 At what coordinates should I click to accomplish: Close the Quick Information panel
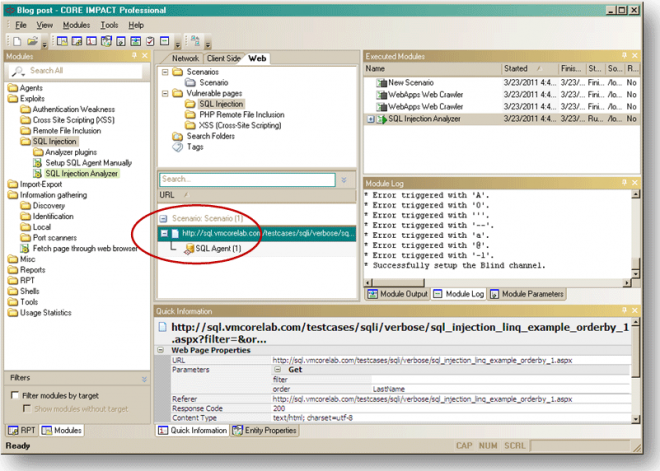(635, 310)
